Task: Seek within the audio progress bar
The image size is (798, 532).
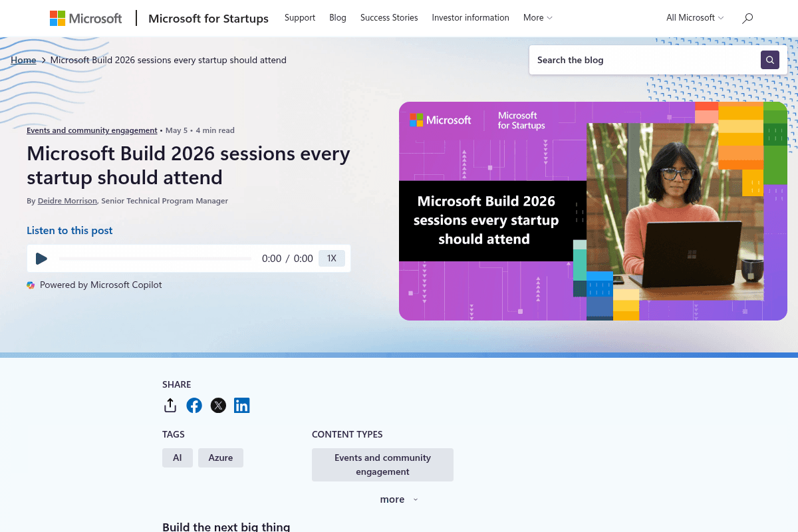Action: tap(155, 259)
